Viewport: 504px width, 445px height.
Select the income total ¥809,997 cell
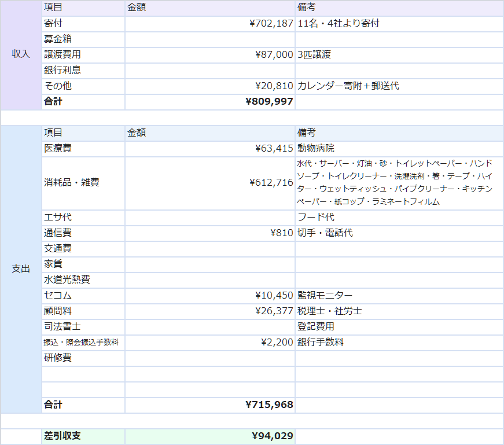[210, 102]
